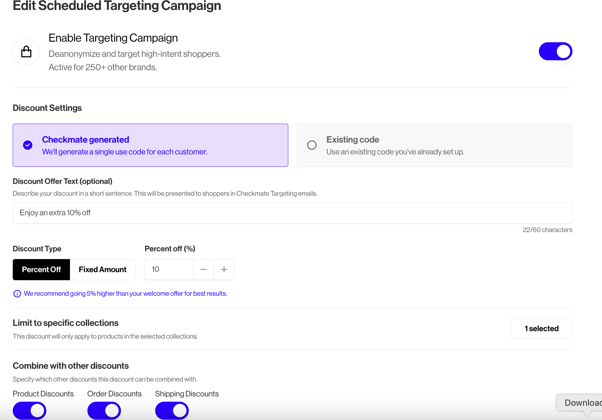Click the Limit to specific collections heading

pos(65,323)
